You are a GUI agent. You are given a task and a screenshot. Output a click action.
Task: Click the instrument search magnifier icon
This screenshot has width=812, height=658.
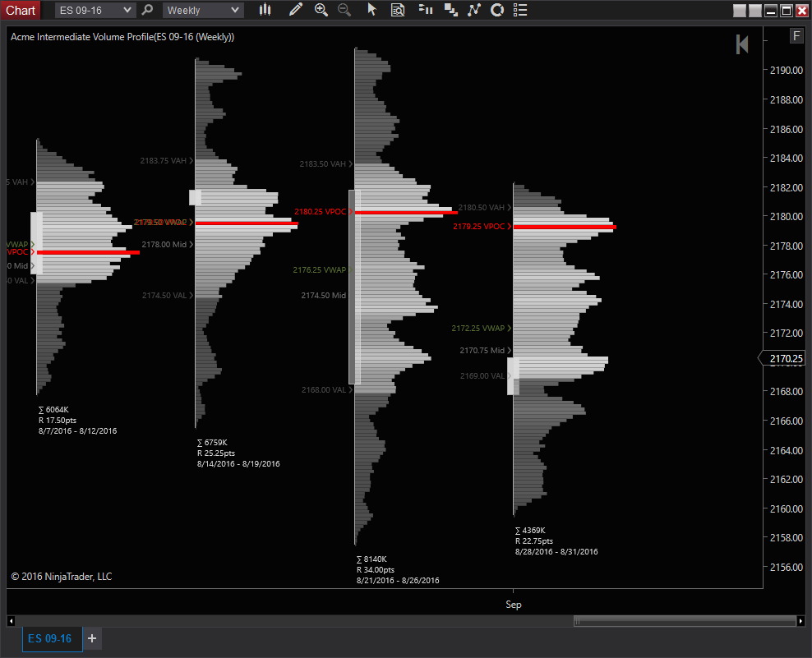pos(148,10)
